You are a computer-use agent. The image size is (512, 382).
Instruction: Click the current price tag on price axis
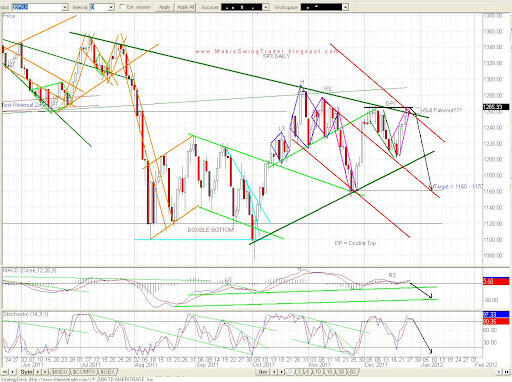coord(495,107)
